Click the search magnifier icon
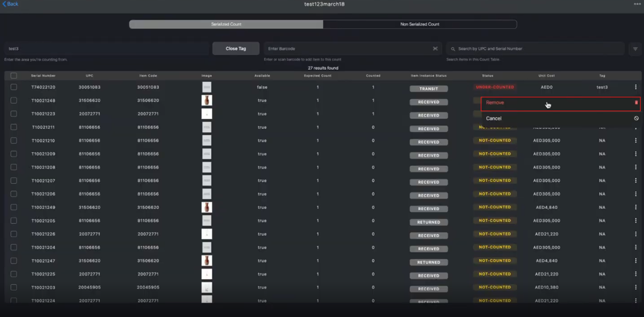This screenshot has height=317, width=644. [x=453, y=49]
